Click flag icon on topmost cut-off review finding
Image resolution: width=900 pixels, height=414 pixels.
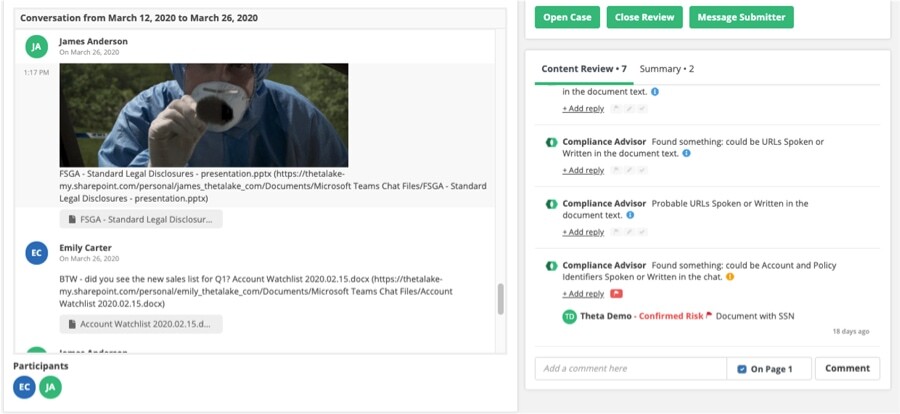coord(617,109)
